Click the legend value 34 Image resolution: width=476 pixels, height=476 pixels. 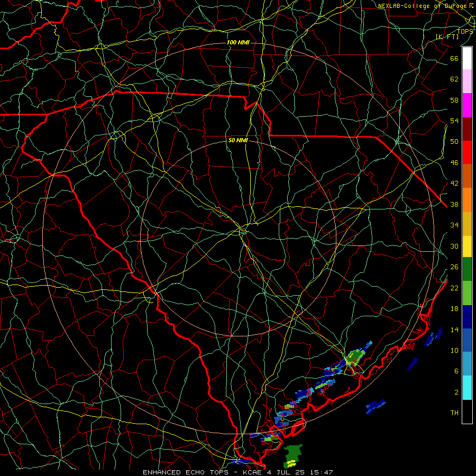[x=454, y=225]
